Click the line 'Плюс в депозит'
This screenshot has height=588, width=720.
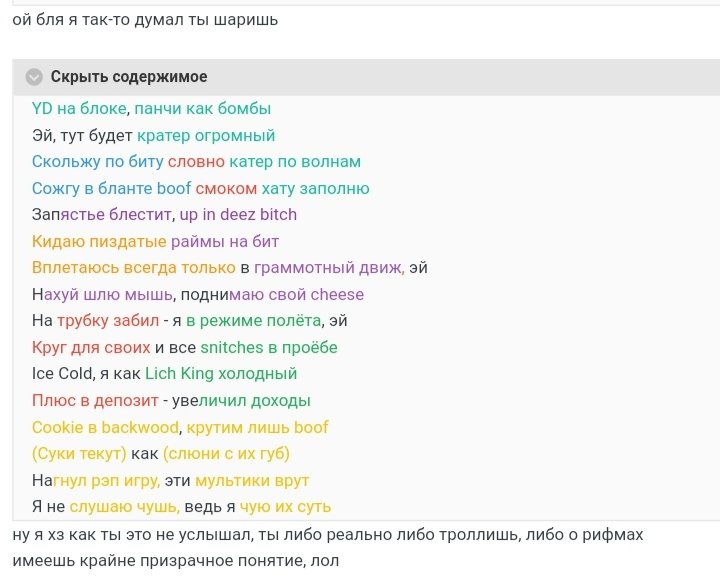click(171, 401)
